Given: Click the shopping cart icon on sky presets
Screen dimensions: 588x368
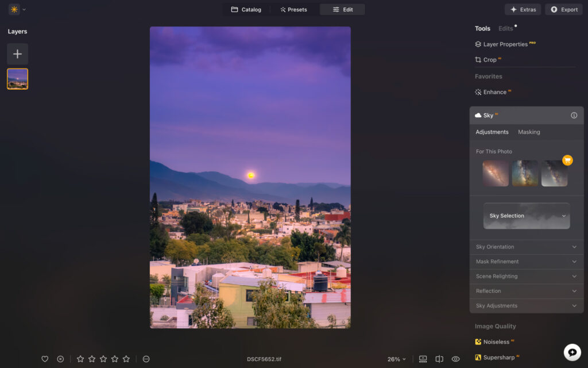Looking at the screenshot, I should tap(567, 160).
